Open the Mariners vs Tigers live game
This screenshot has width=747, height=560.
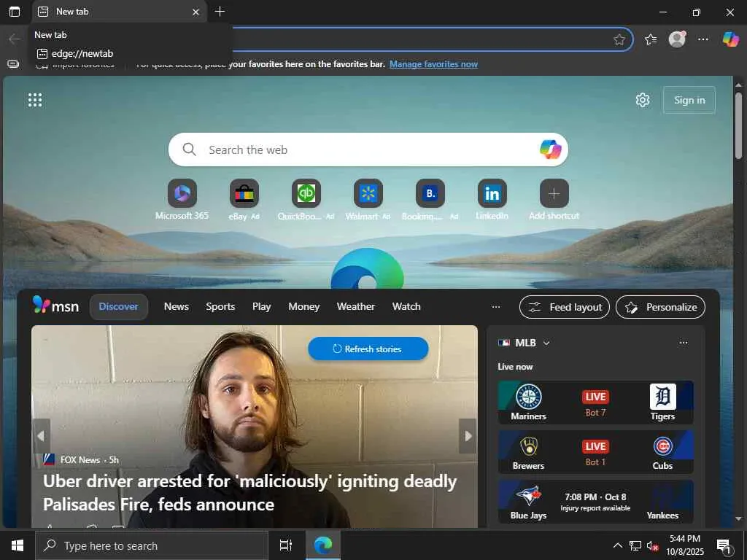(595, 402)
